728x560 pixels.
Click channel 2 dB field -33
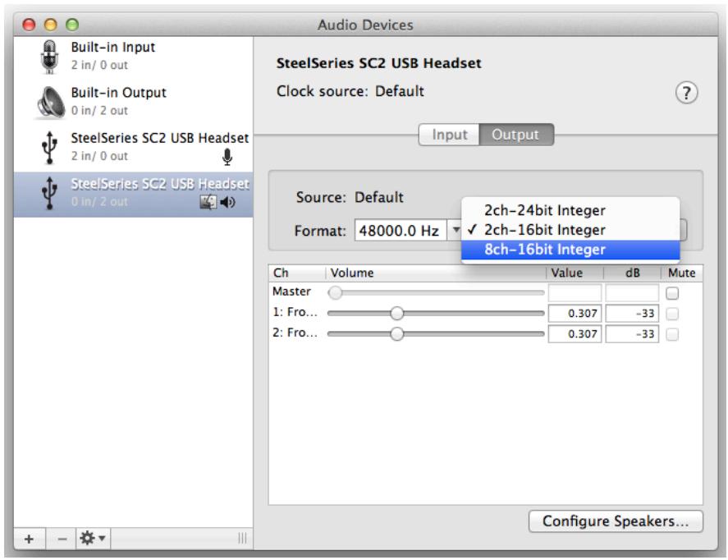(632, 334)
